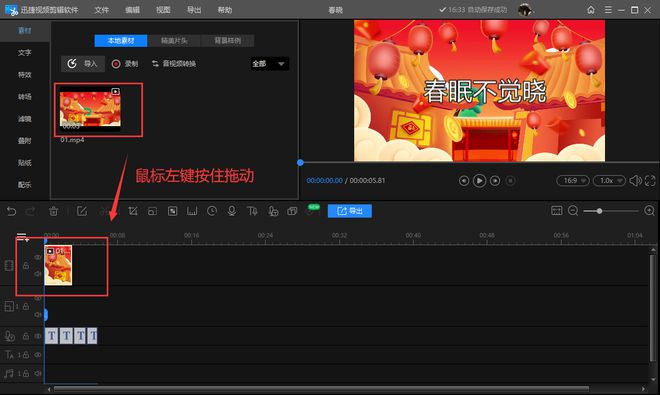Open the 1.0x playback speed dropdown
Image resolution: width=660 pixels, height=395 pixels.
tap(609, 181)
